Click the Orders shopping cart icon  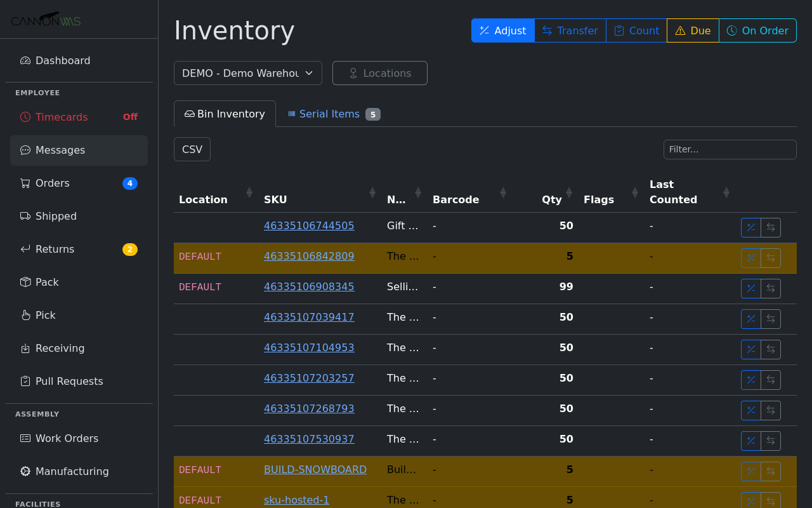coord(25,183)
